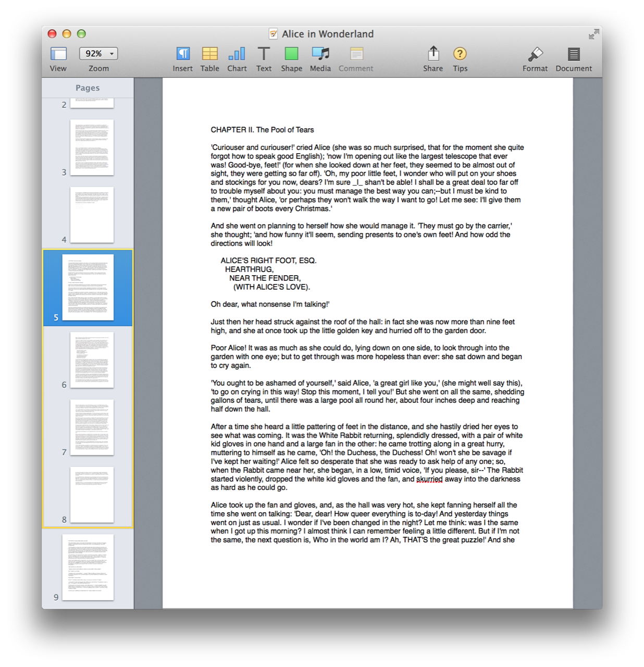Add a Text box
This screenshot has height=667, width=644.
[264, 54]
